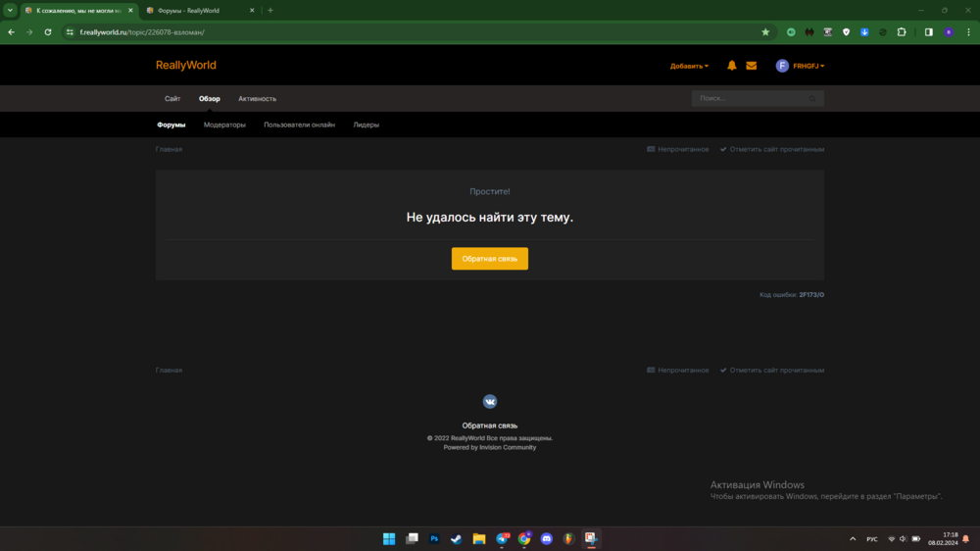The image size is (980, 551).
Task: Reload the page with the refresh icon
Action: (x=47, y=32)
